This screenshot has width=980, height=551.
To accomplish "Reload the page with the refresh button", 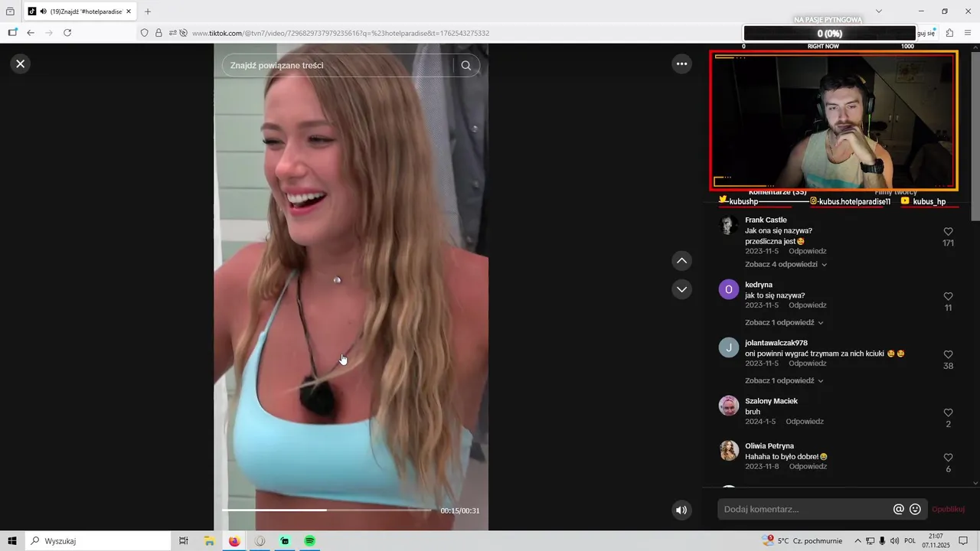I will [x=67, y=33].
